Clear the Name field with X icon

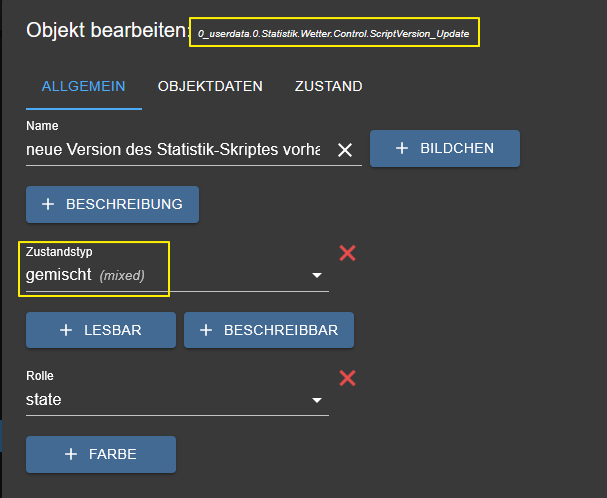(345, 150)
